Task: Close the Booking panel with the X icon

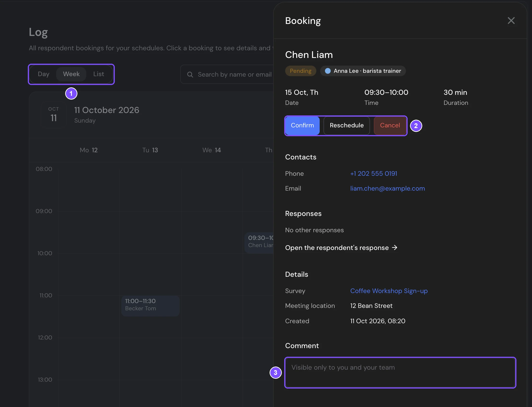Action: [x=511, y=21]
